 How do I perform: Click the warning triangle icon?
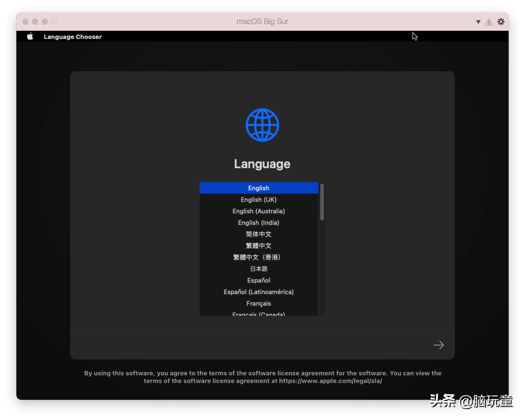[488, 22]
